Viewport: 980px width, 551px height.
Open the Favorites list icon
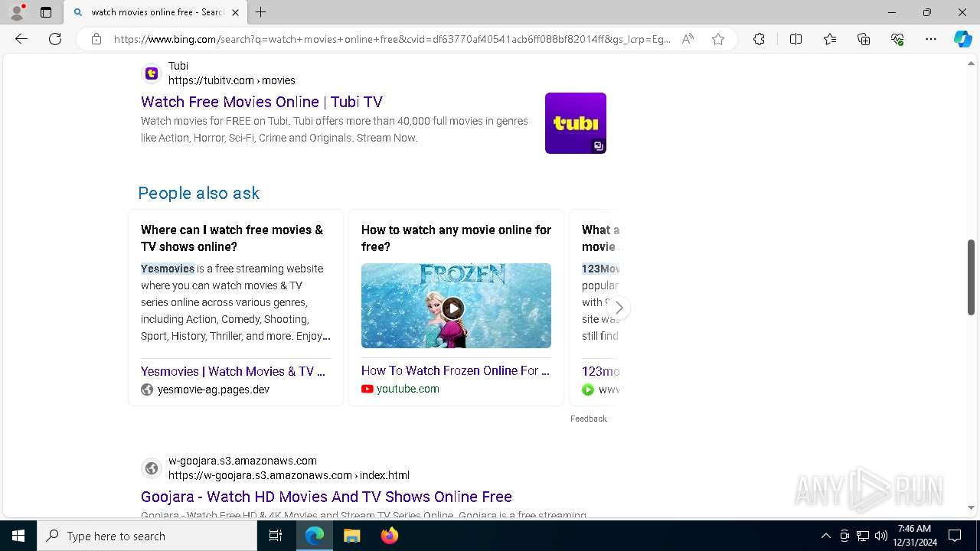[x=830, y=39]
